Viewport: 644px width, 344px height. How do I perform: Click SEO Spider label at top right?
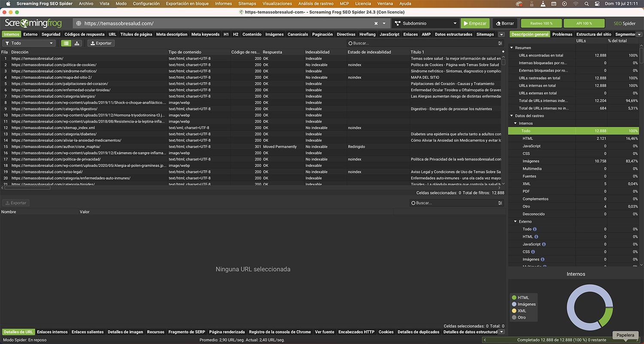[624, 23]
